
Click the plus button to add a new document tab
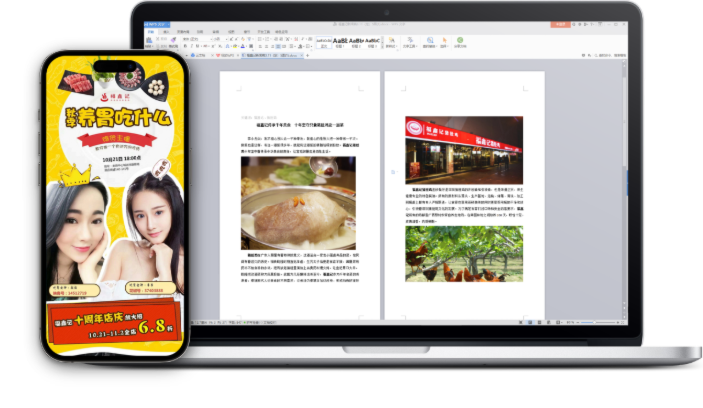pyautogui.click(x=309, y=55)
